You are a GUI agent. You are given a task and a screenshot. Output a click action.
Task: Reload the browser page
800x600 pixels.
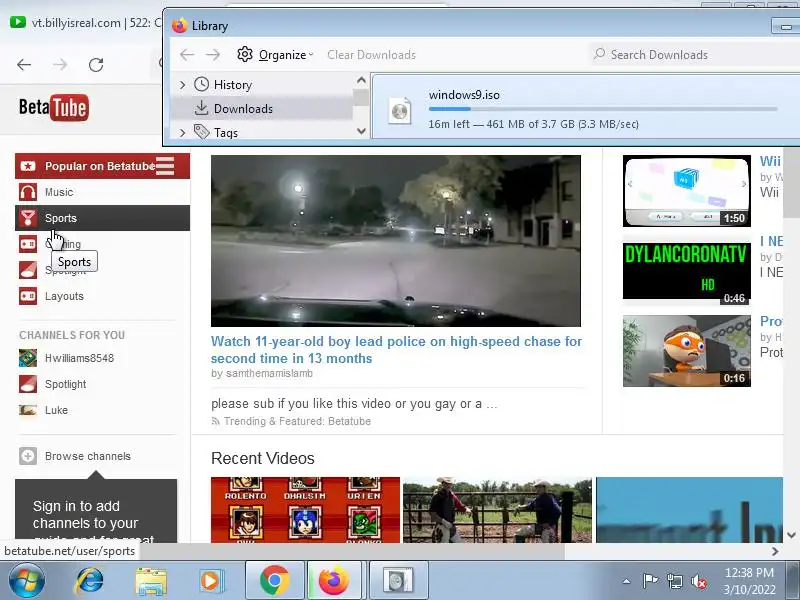click(x=96, y=65)
